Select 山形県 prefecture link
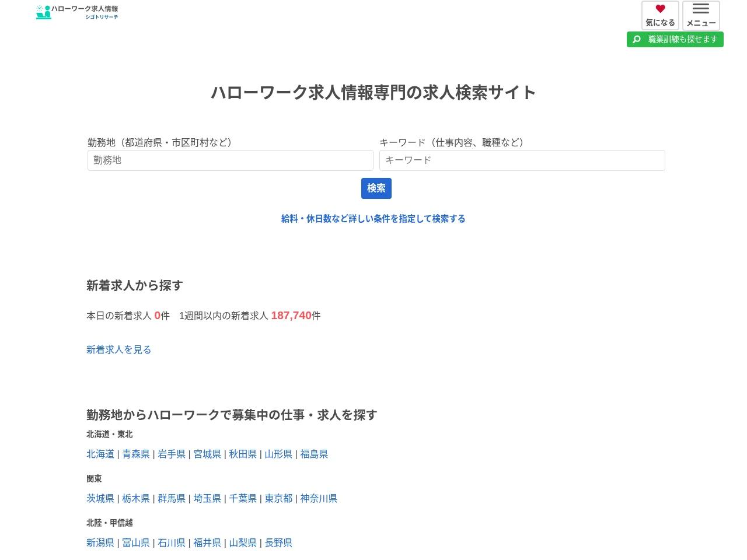 278,454
